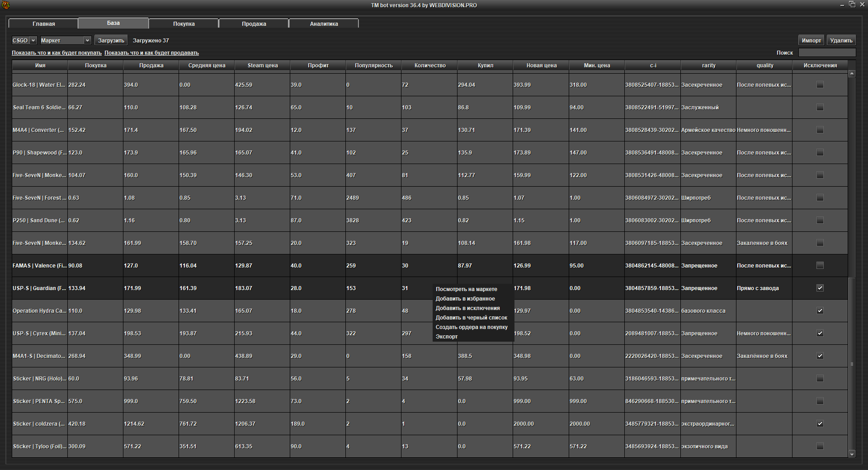Click the scroll down arrow of the table
Viewport: 868px width, 470px height.
coord(852,454)
